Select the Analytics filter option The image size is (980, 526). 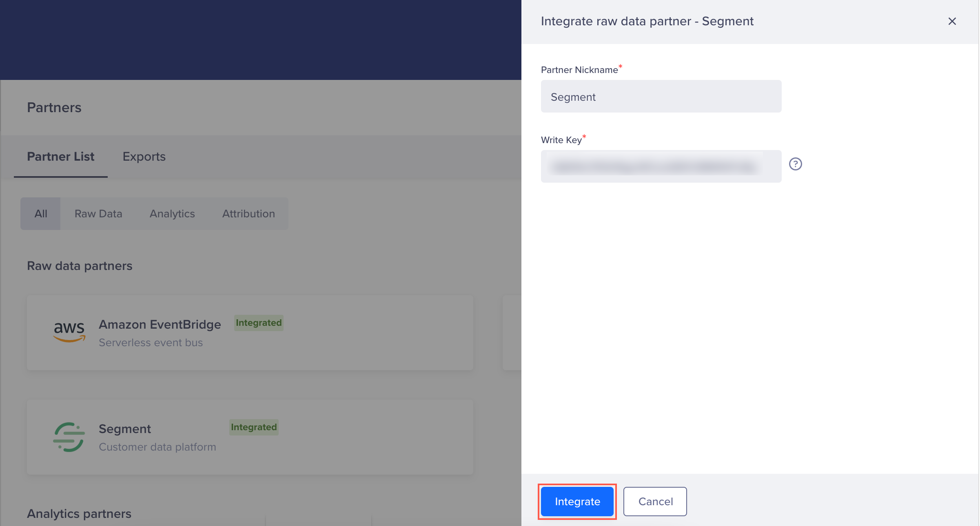pos(172,213)
